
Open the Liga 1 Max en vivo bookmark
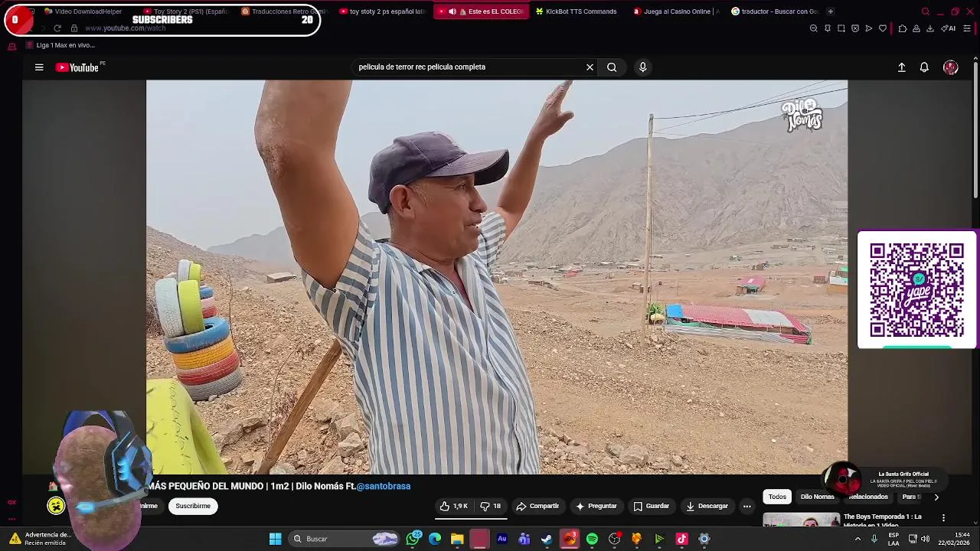[60, 45]
